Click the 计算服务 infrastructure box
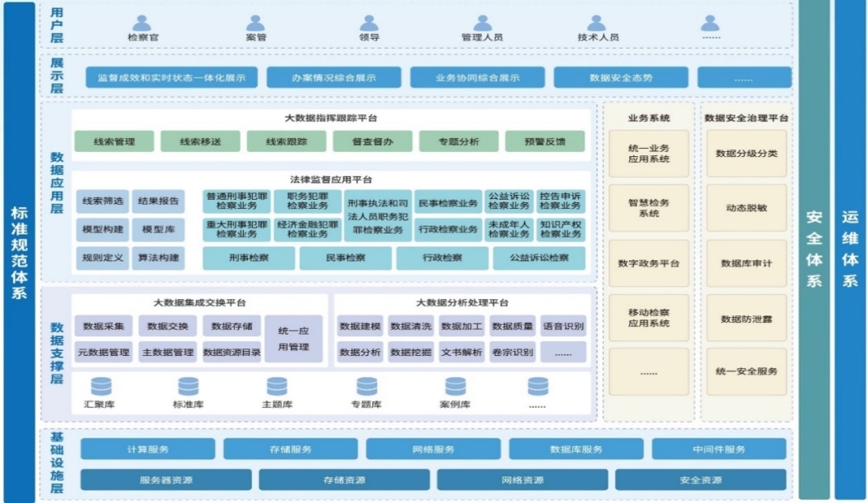Viewport: 868px width, 503px height. click(148, 449)
